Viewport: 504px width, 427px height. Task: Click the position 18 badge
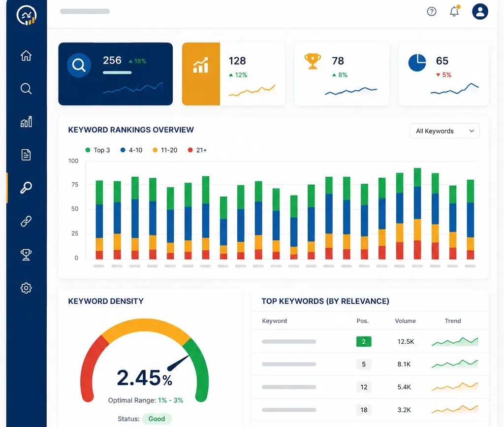[x=364, y=410]
